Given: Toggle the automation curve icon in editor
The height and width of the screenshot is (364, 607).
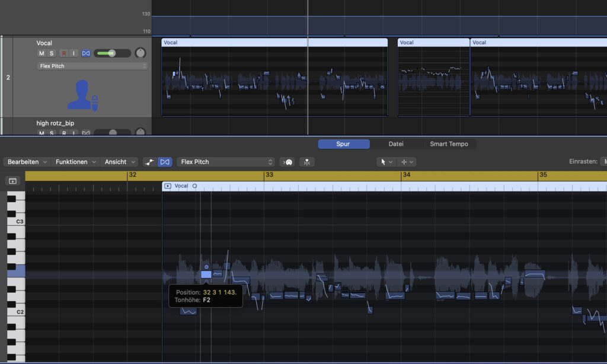Looking at the screenshot, I should tap(149, 162).
